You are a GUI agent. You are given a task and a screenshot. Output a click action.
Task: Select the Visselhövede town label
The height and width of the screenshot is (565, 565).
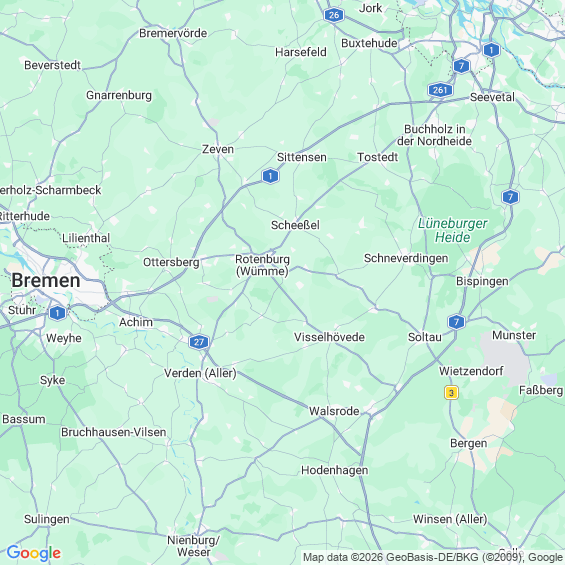pyautogui.click(x=329, y=337)
